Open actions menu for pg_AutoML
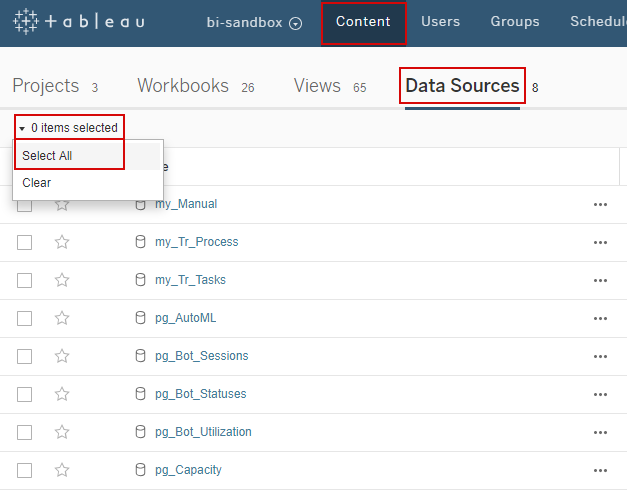Image resolution: width=627 pixels, height=498 pixels. (x=600, y=318)
